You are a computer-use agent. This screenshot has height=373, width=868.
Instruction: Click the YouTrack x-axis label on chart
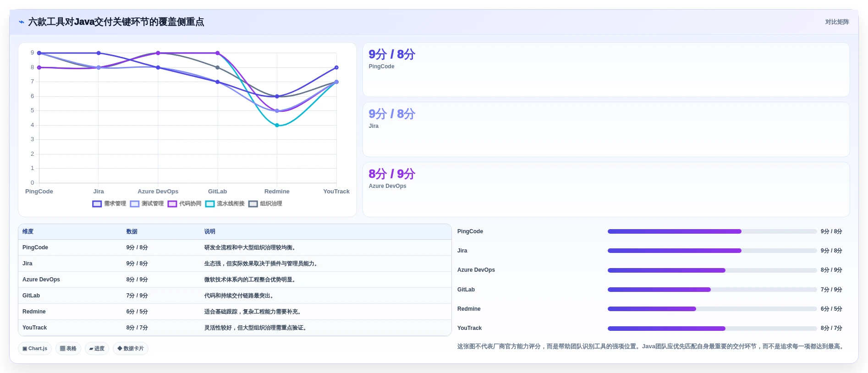pyautogui.click(x=336, y=192)
